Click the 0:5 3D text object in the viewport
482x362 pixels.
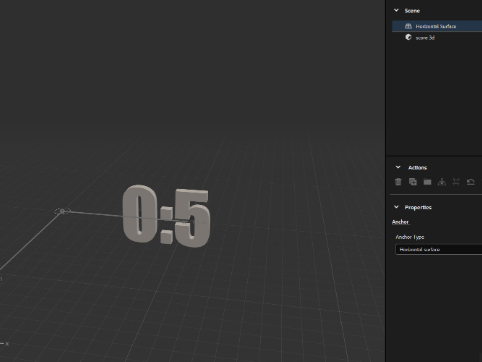(166, 216)
